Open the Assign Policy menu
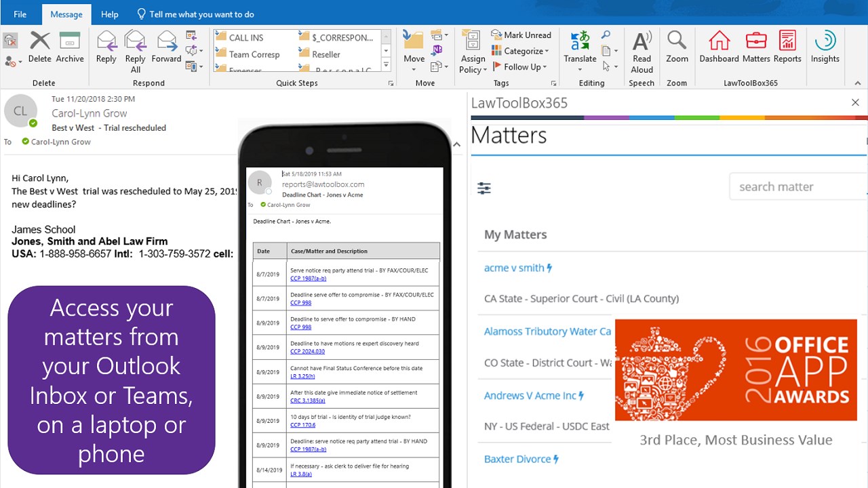Viewport: 868px width, 488px height. [x=473, y=52]
